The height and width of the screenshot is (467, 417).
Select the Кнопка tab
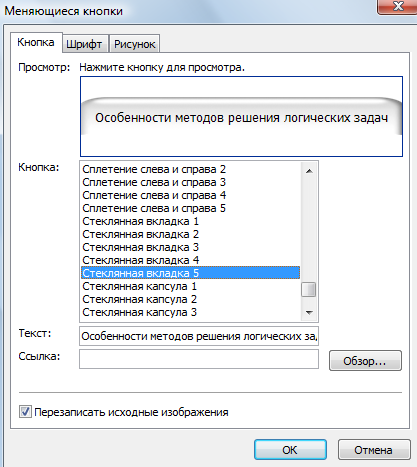pyautogui.click(x=36, y=43)
